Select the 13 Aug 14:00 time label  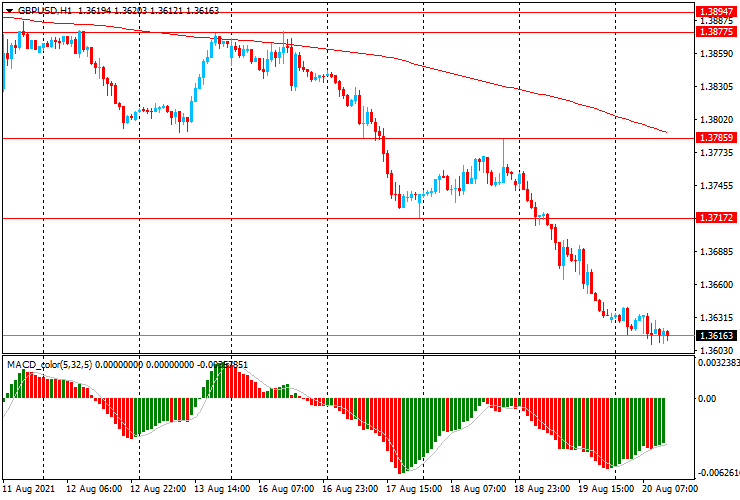[222, 488]
